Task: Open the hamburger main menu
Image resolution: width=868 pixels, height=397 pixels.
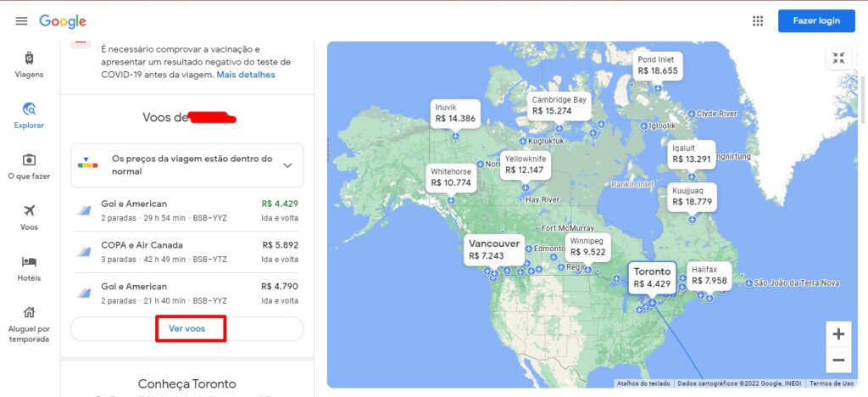Action: pyautogui.click(x=21, y=21)
